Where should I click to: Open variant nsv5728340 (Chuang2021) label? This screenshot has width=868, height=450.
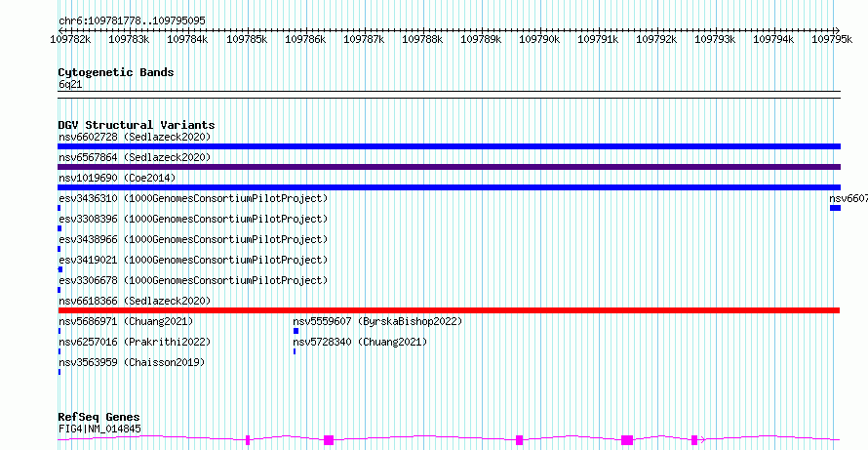coord(360,342)
